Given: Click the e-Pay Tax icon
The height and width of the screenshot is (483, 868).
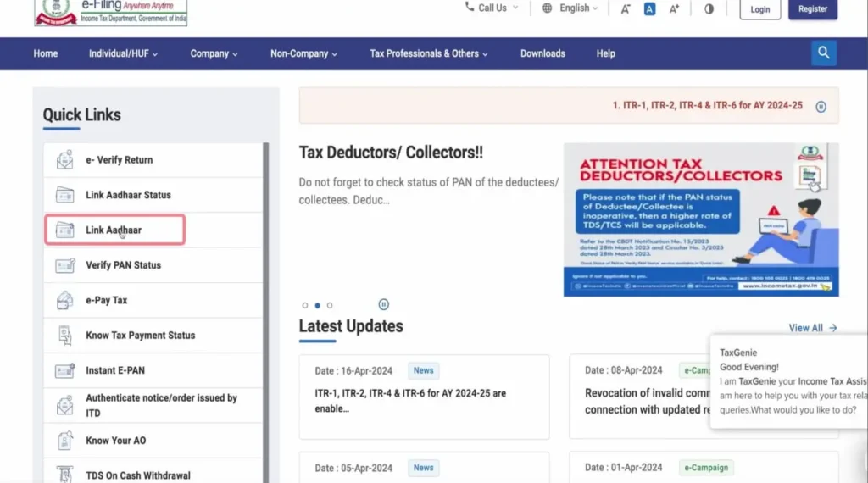Looking at the screenshot, I should click(x=64, y=301).
